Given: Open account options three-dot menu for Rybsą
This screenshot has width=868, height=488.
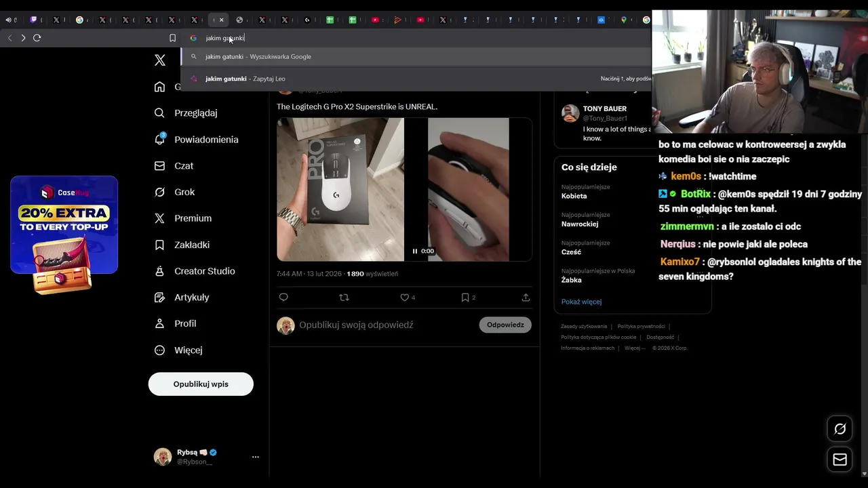Looking at the screenshot, I should [256, 457].
